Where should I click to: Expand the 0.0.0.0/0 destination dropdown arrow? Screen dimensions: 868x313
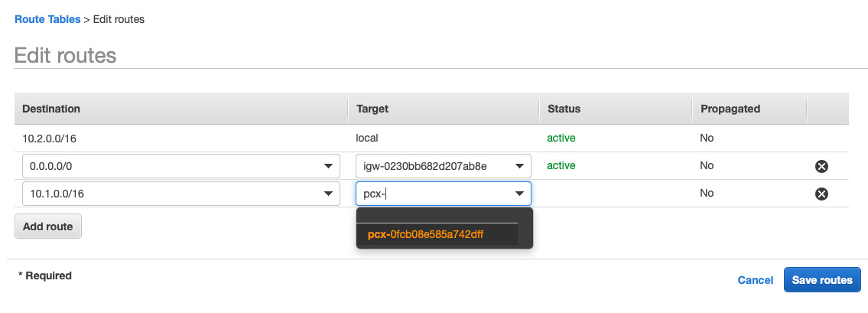pos(328,166)
